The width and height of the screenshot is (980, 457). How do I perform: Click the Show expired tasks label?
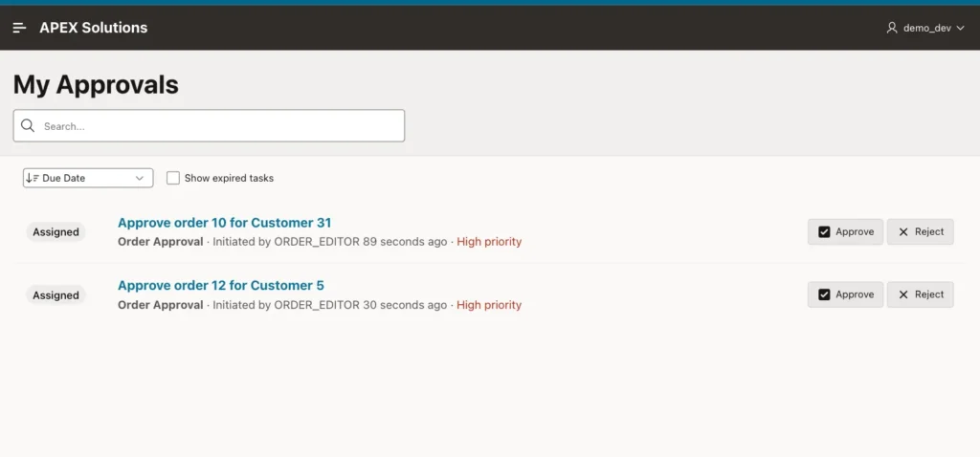[x=229, y=178]
